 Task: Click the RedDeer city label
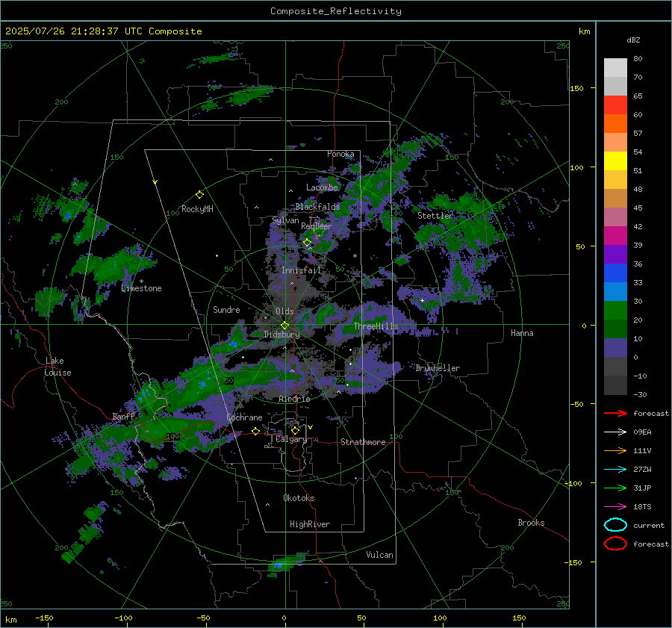point(317,226)
